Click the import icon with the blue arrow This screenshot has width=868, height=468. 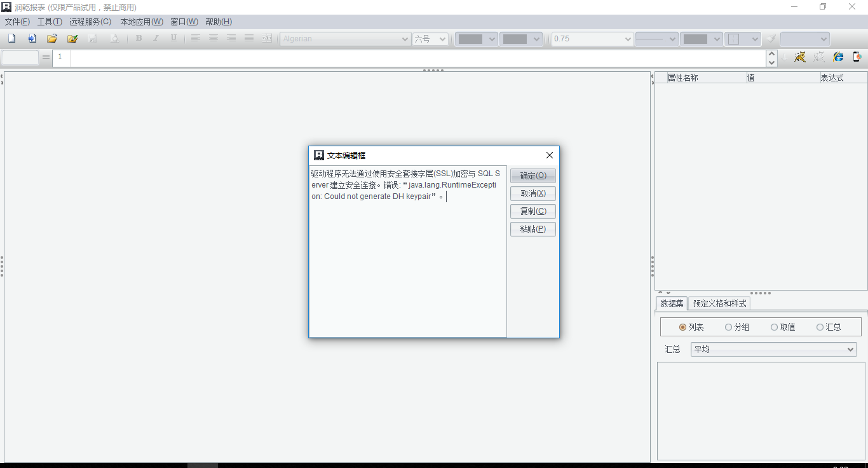click(32, 39)
